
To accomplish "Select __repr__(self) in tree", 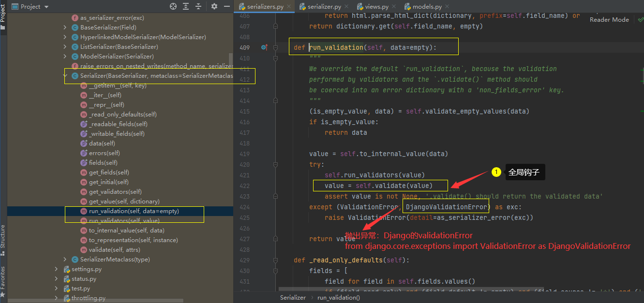I will 106,105.
